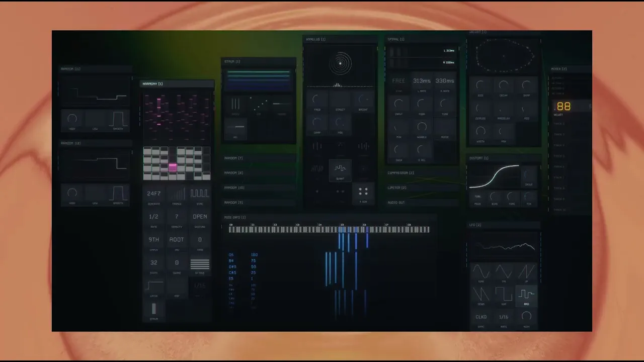Open the ROOT inversion selector in Harmony
This screenshot has height=362, width=644.
tap(177, 240)
